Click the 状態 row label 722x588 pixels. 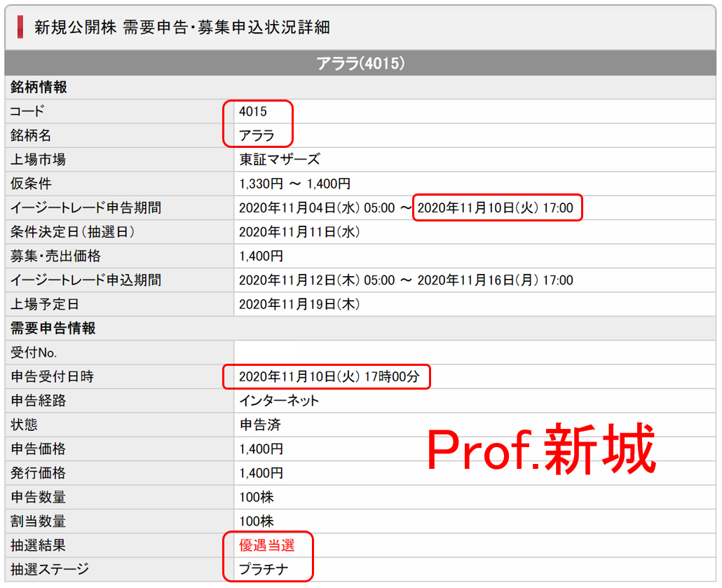24,425
